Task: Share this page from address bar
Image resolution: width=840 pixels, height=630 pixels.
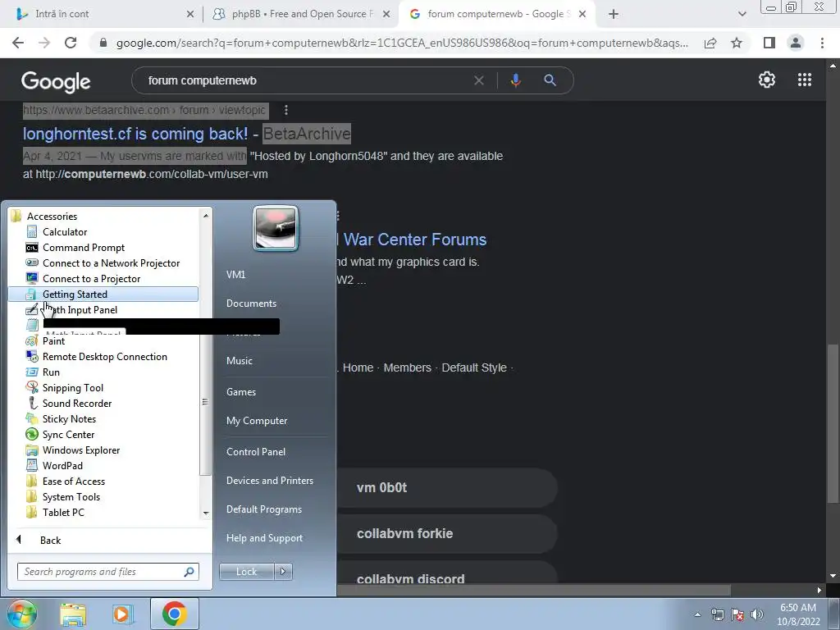Action: click(710, 43)
